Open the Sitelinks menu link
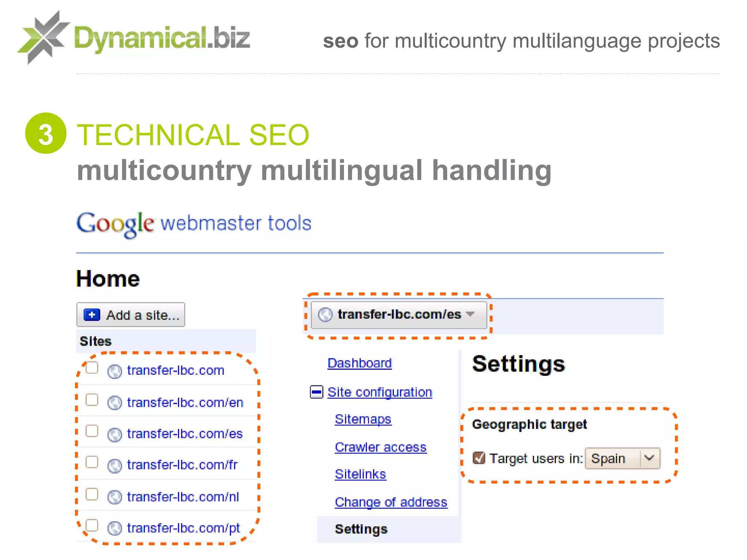 coord(360,474)
